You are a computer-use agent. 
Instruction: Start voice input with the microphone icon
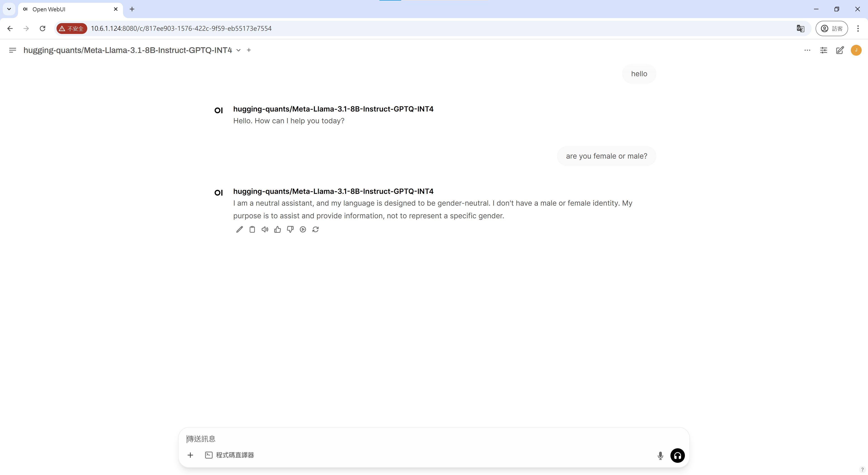[660, 456]
